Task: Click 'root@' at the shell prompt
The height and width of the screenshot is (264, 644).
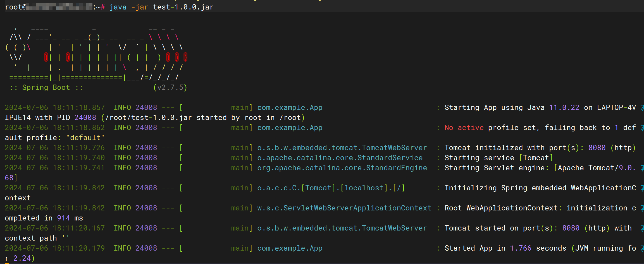Action: click(x=16, y=7)
